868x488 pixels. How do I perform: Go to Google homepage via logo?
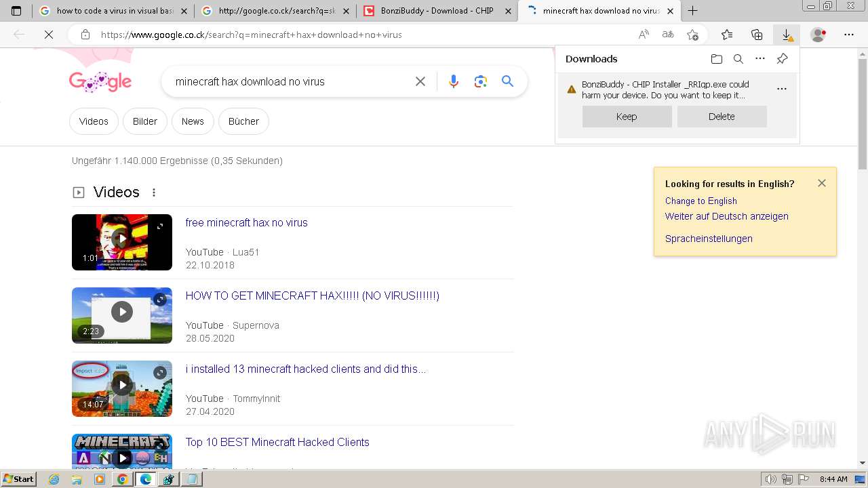tap(100, 82)
